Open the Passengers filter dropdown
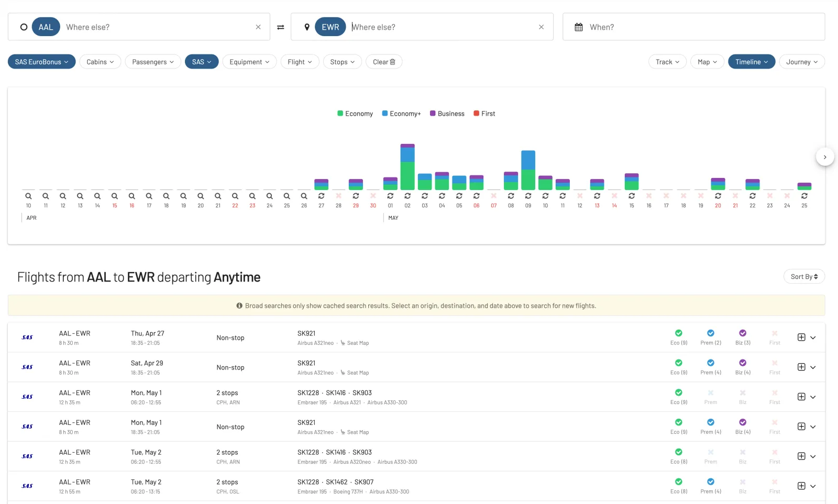The width and height of the screenshot is (838, 504). point(153,62)
